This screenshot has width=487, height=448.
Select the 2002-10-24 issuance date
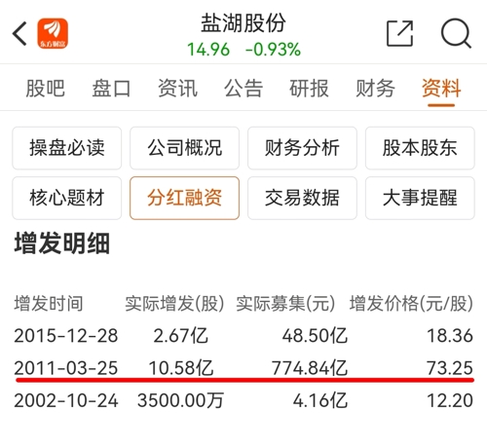tap(66, 400)
